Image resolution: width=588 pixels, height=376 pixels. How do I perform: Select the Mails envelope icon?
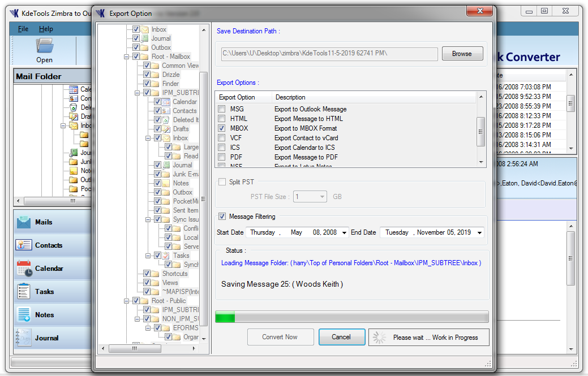pyautogui.click(x=24, y=222)
